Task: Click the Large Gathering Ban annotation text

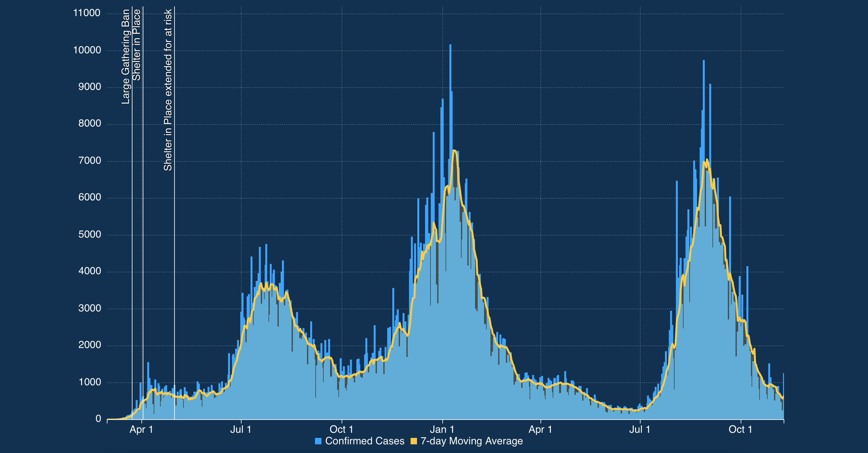Action: coord(125,56)
